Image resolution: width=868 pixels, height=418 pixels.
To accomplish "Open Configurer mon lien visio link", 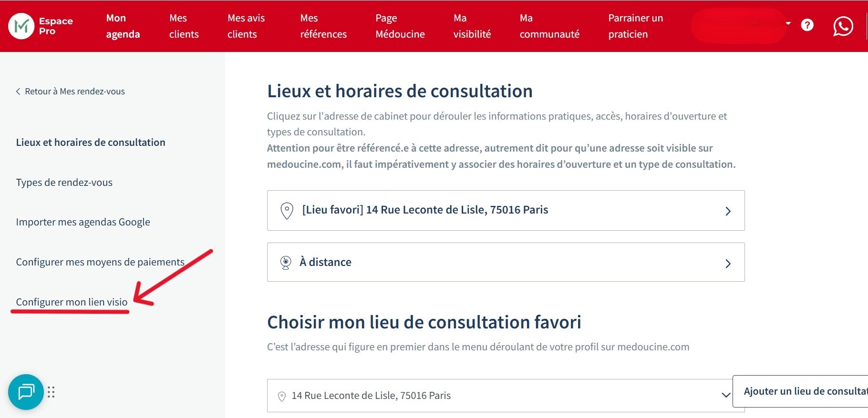I will (72, 302).
